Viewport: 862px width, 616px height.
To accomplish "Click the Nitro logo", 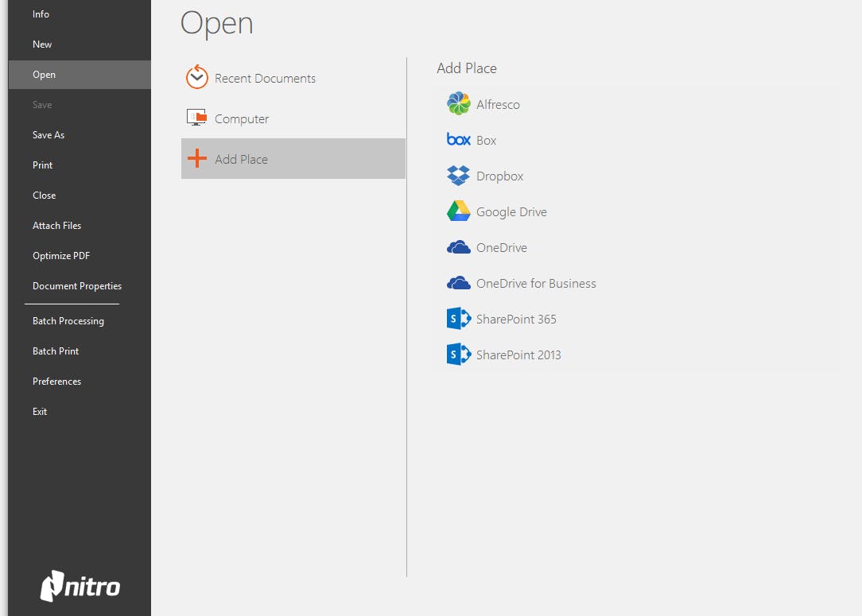I will [x=80, y=587].
